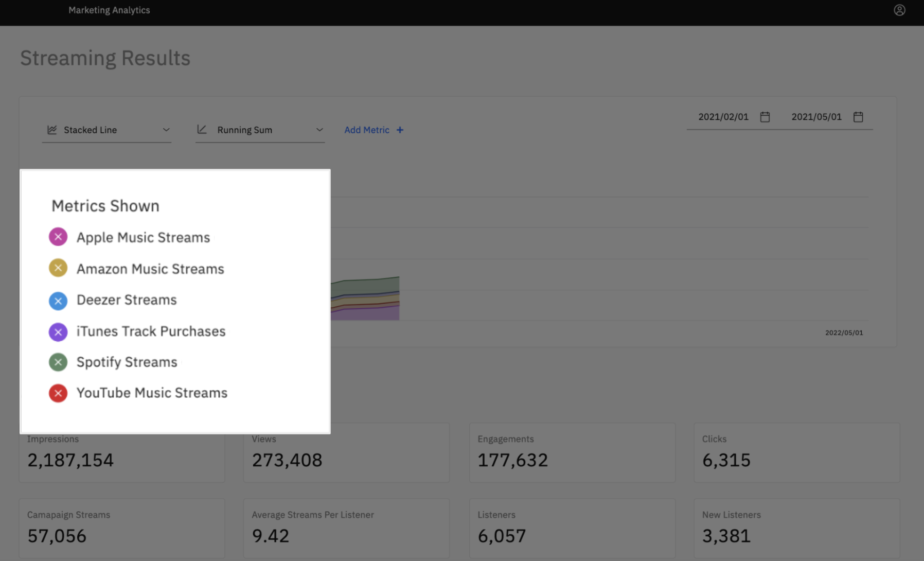The height and width of the screenshot is (561, 924).
Task: Click the Average Streams Per Listener value 9.42
Action: point(271,536)
